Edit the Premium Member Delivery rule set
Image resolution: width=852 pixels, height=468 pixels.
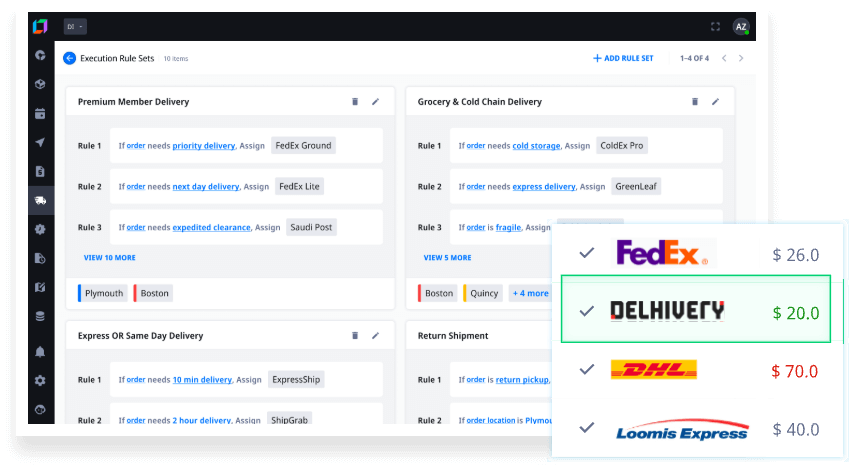click(x=375, y=102)
